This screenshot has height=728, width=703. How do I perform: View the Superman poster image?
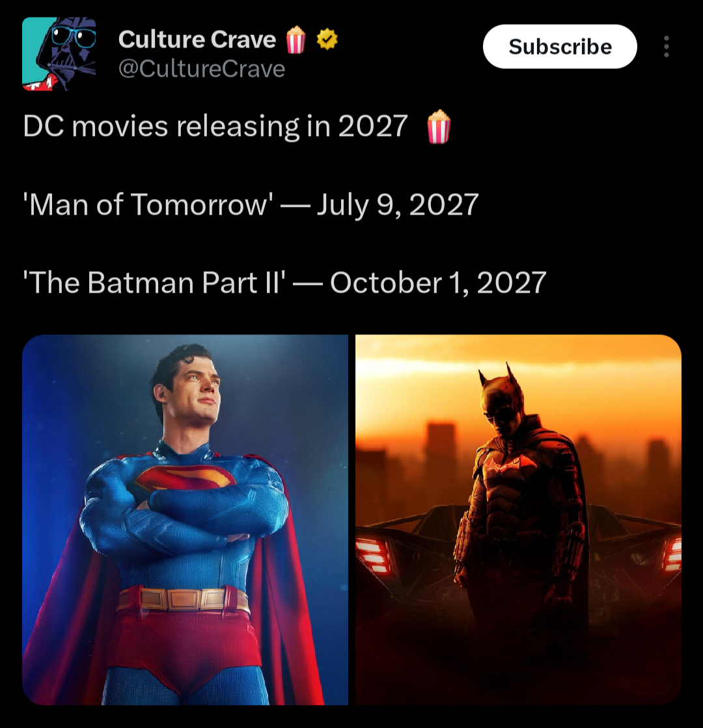[185, 520]
